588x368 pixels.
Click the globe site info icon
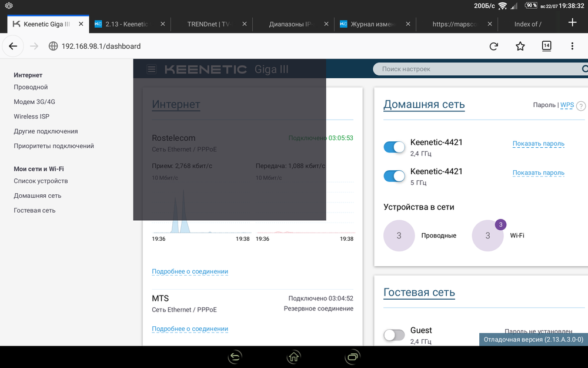54,46
